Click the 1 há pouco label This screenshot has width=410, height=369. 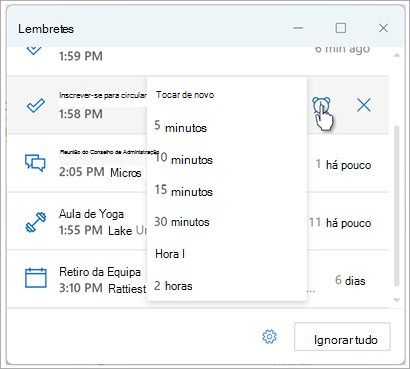coord(343,165)
